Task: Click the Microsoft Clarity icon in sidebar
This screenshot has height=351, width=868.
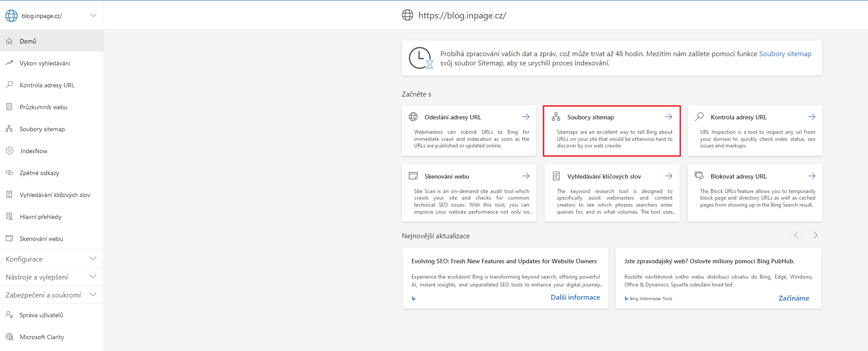Action: click(9, 337)
